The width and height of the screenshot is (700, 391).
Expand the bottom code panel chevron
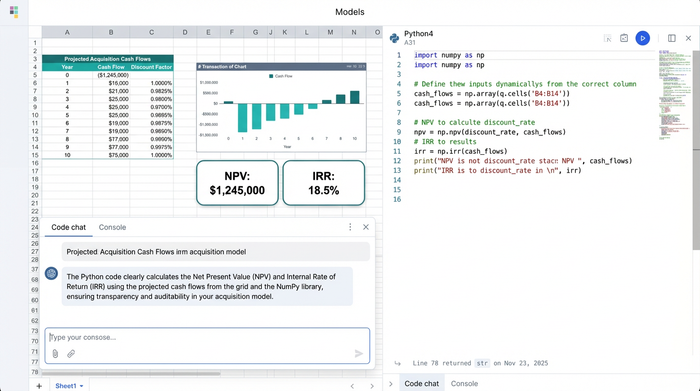(x=391, y=383)
